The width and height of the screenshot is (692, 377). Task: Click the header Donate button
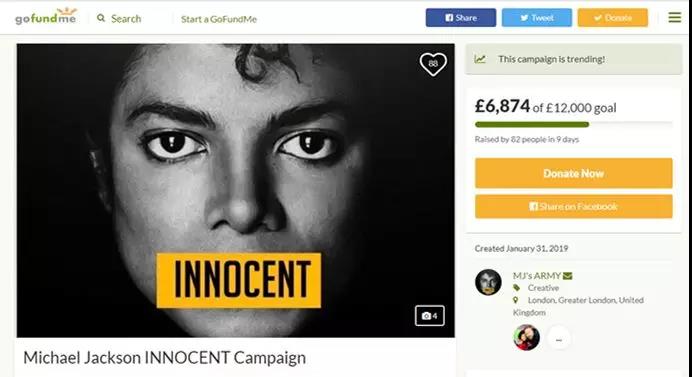coord(613,18)
